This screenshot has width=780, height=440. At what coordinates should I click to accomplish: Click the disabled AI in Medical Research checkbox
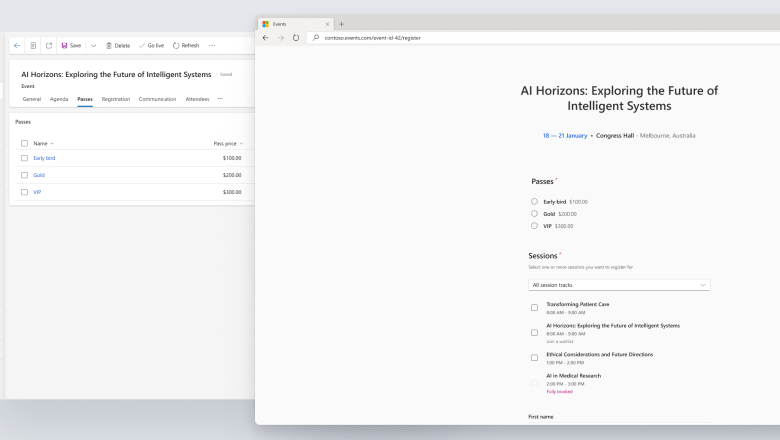pos(534,383)
